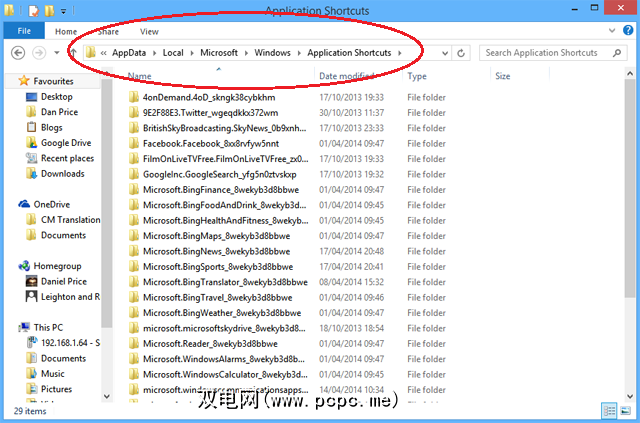Click the Properties quick access icon
The image size is (640, 423).
click(33, 10)
